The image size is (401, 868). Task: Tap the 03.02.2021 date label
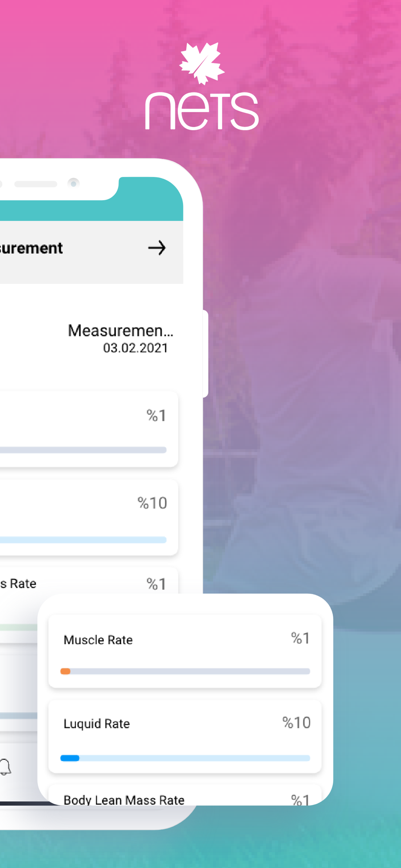135,348
